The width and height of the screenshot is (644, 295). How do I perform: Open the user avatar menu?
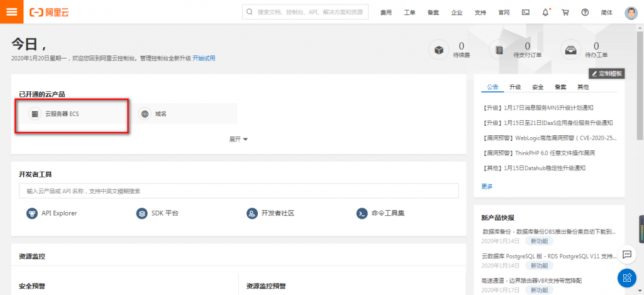click(631, 13)
